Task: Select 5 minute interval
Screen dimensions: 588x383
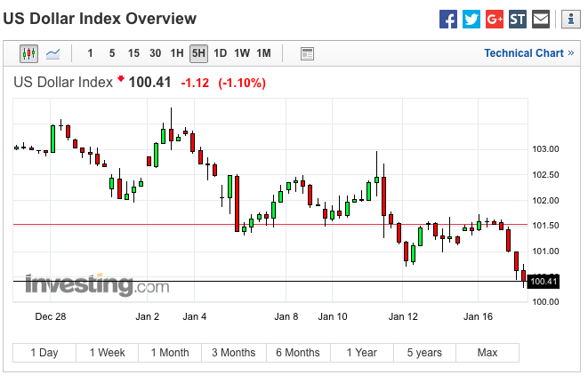Action: [x=112, y=53]
